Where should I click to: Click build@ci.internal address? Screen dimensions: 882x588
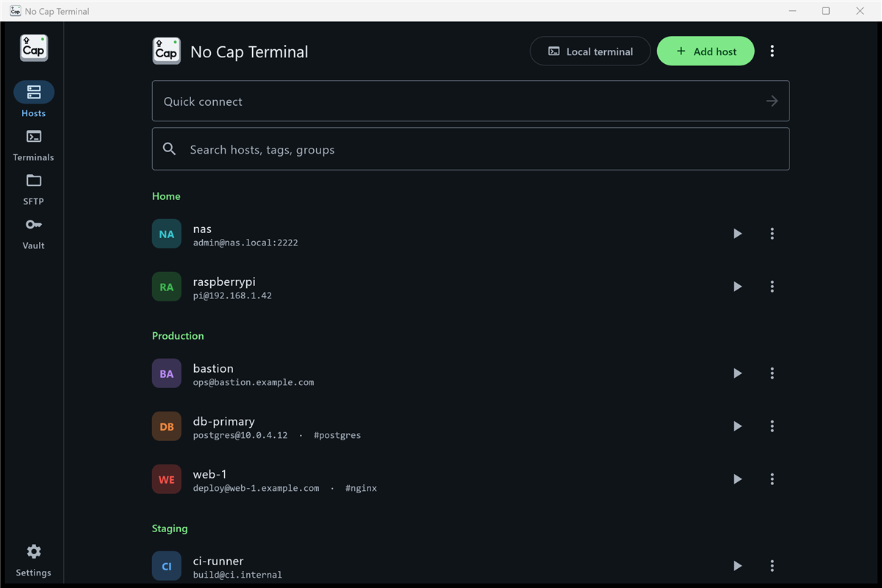237,575
